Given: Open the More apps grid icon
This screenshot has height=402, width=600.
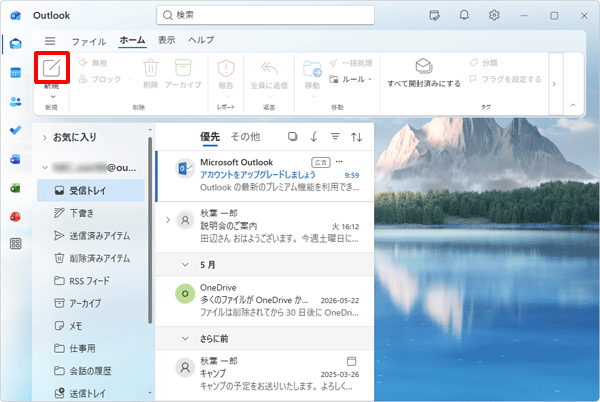Looking at the screenshot, I should [x=16, y=244].
